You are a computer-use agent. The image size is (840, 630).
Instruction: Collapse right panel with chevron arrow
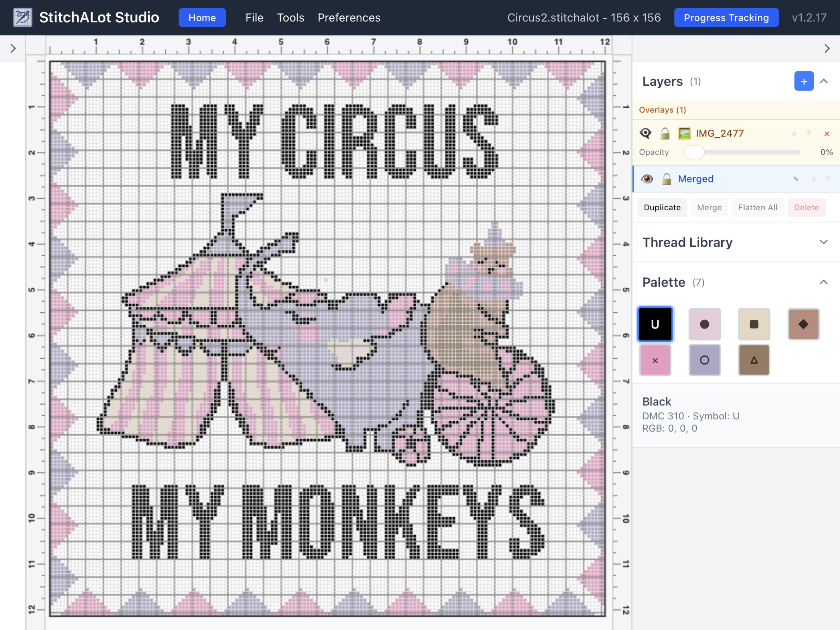[x=827, y=48]
